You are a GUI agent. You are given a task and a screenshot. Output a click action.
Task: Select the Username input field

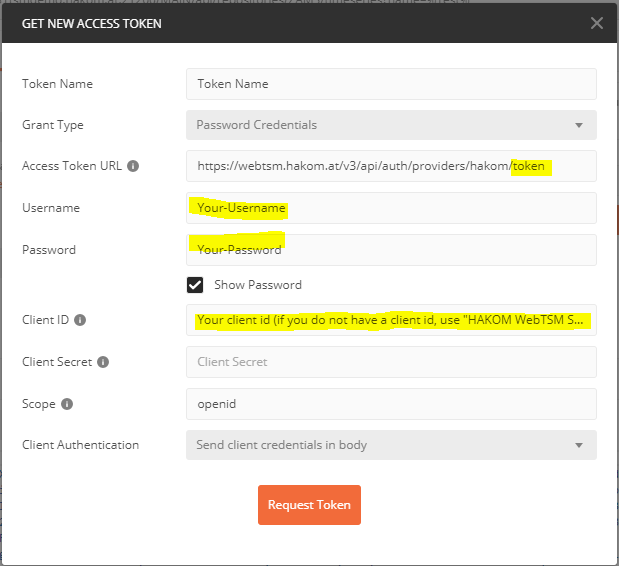tap(391, 208)
